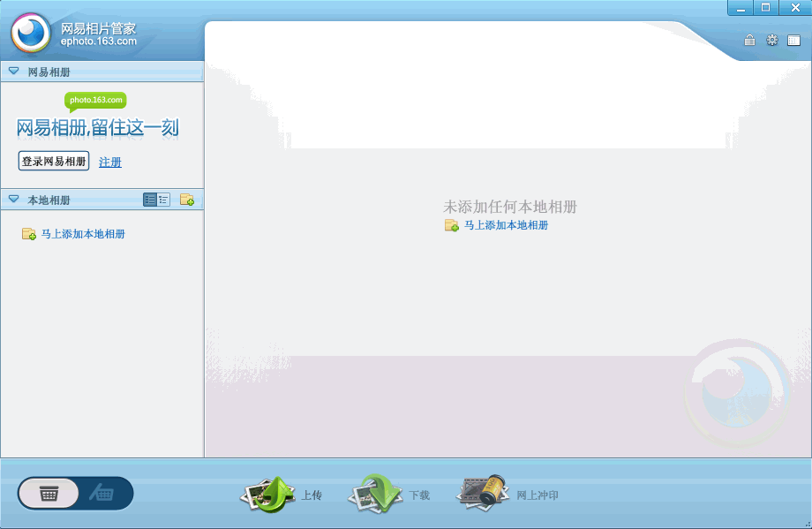The height and width of the screenshot is (529, 812).
Task: Click sidebar 马上添加本地相册 link
Action: (x=83, y=234)
